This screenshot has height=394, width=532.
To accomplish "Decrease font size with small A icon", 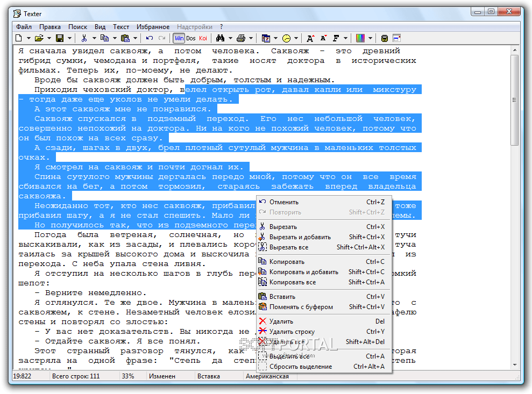I will [x=324, y=38].
